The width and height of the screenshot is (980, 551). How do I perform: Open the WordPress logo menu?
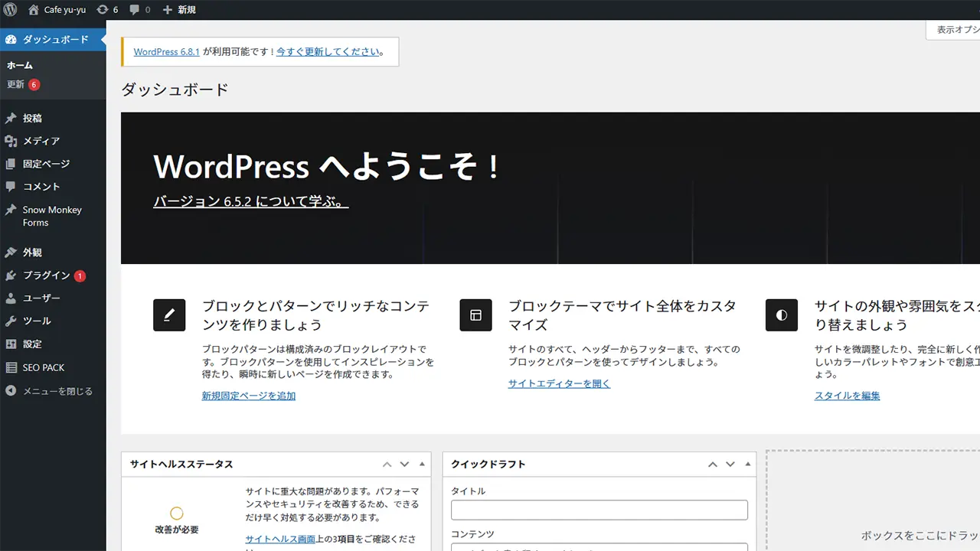pyautogui.click(x=10, y=10)
